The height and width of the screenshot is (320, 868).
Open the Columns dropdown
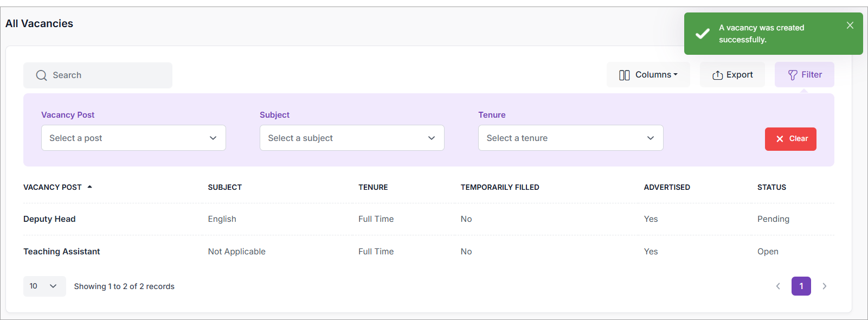[x=648, y=75]
